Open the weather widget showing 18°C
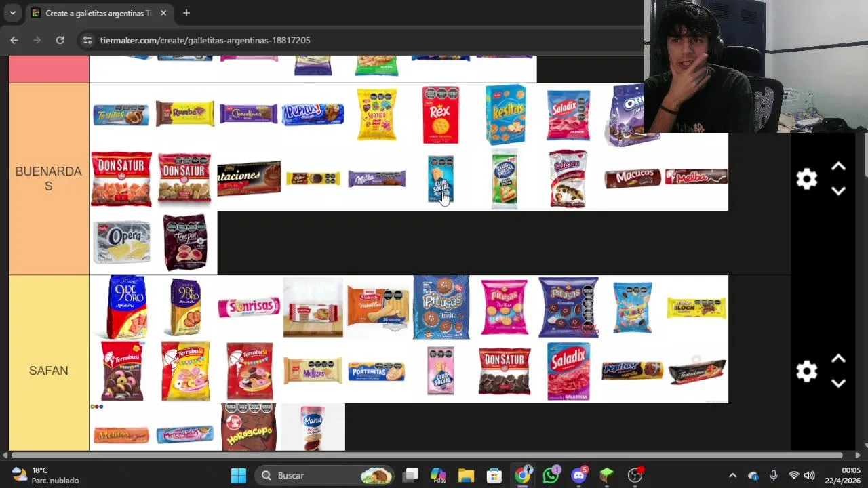This screenshot has width=868, height=488. (x=45, y=475)
